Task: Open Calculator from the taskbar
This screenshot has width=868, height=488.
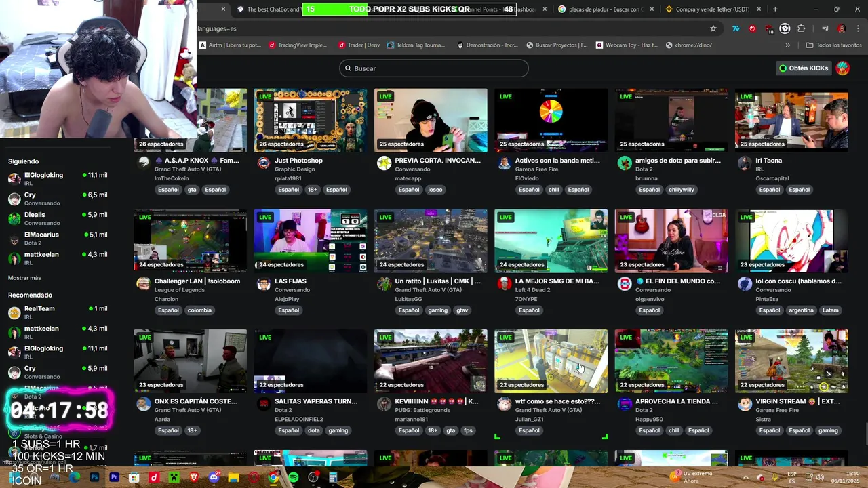Action: [x=333, y=478]
